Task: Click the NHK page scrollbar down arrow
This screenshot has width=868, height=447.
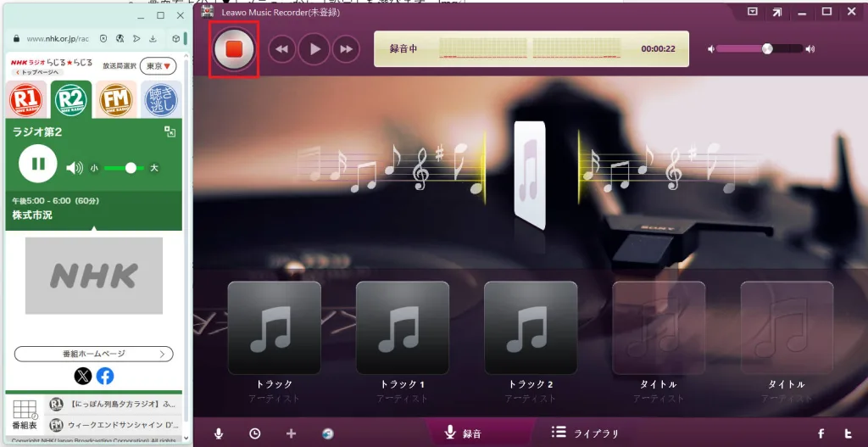Action: (x=186, y=440)
